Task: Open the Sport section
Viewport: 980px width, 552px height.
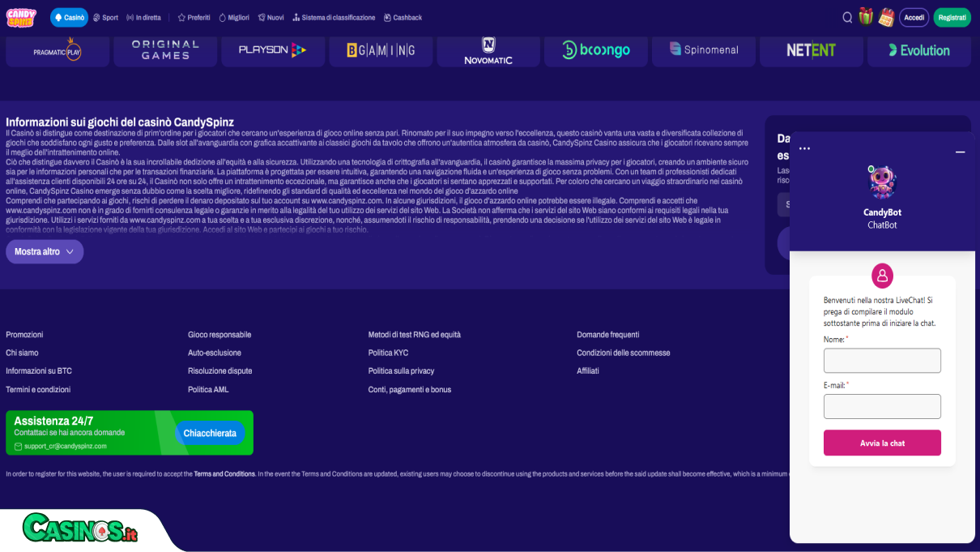Action: (105, 17)
